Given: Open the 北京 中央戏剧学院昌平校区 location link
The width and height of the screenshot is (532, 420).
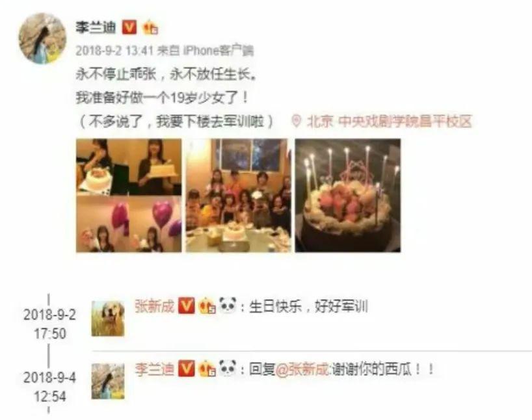Looking at the screenshot, I should click(x=389, y=121).
